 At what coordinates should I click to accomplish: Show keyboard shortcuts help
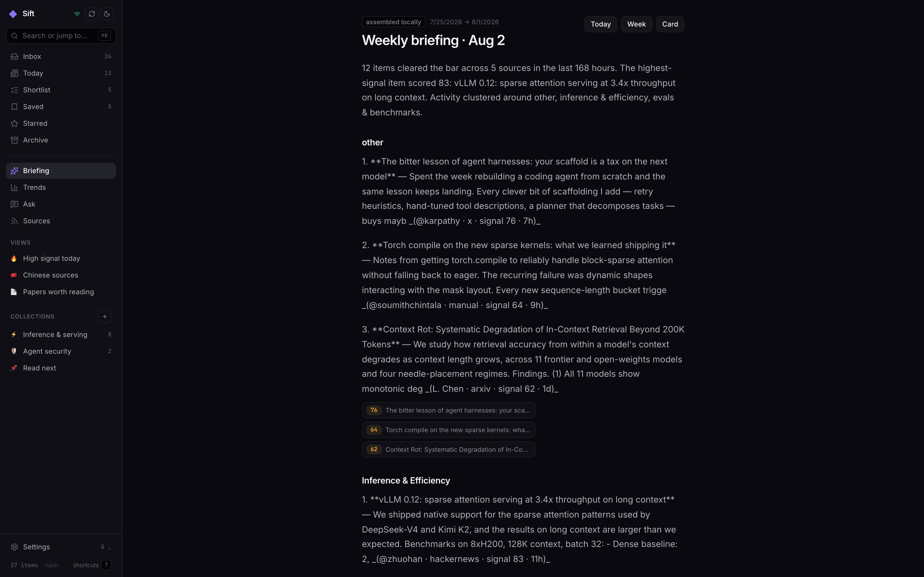coord(106,565)
